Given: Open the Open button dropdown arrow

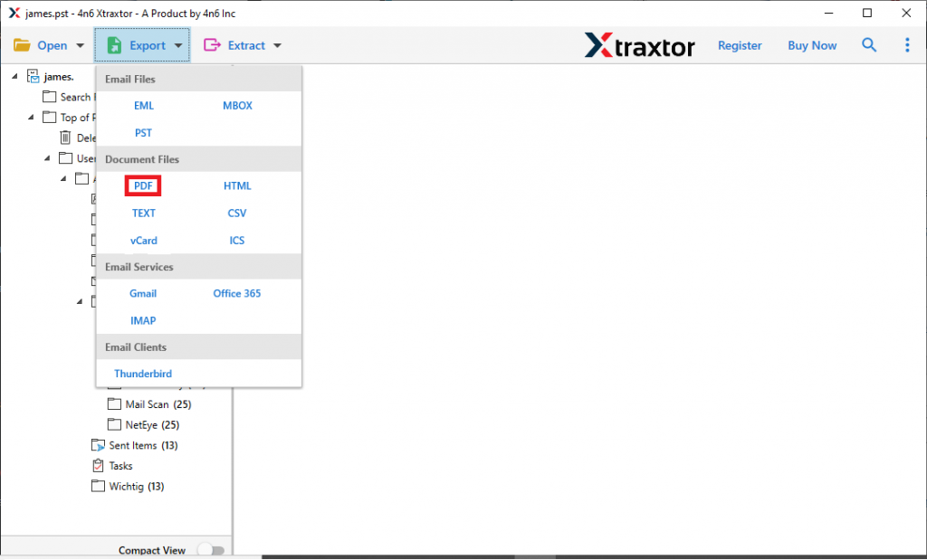Looking at the screenshot, I should point(81,45).
